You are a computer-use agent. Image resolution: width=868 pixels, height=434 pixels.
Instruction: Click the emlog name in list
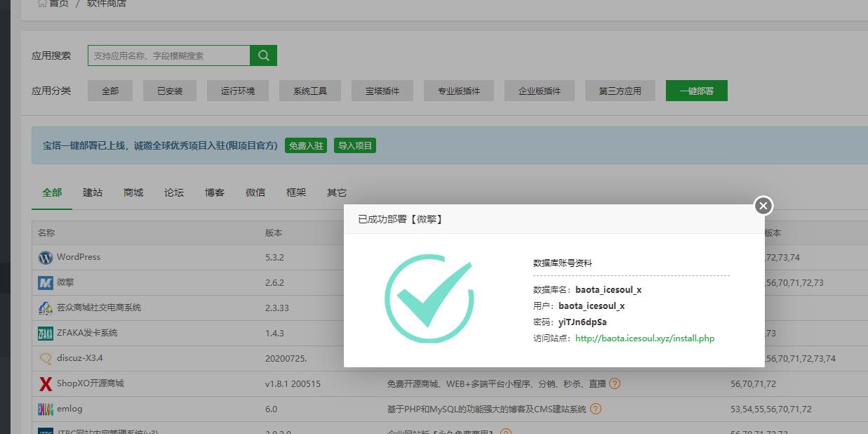pyautogui.click(x=69, y=409)
